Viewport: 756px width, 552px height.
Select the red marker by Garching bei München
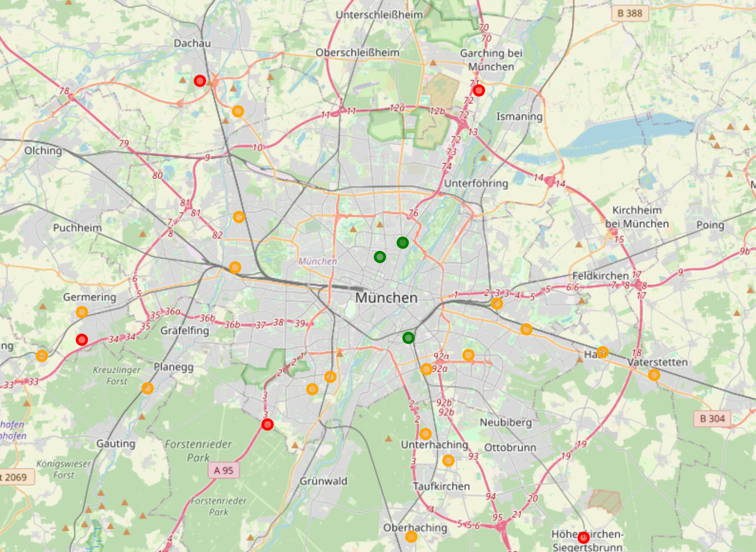coord(478,90)
